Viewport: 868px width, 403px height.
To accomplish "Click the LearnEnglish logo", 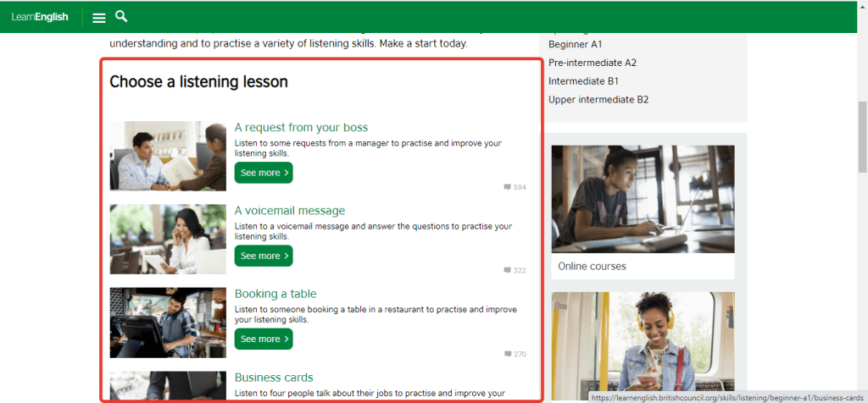I will tap(40, 17).
